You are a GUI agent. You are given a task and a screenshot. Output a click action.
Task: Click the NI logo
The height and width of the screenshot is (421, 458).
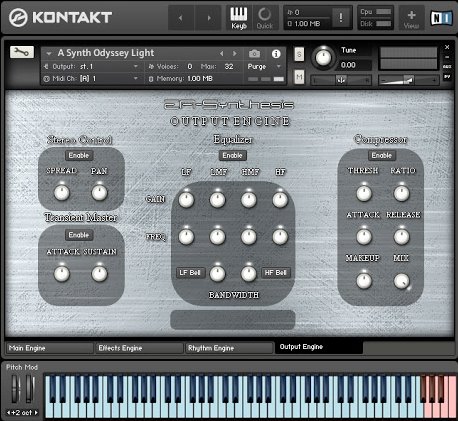(x=441, y=18)
